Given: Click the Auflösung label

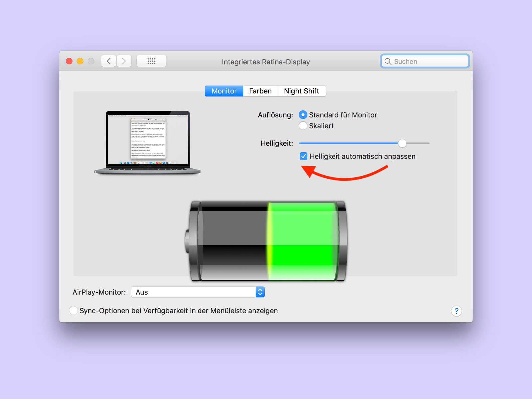Looking at the screenshot, I should (x=275, y=115).
